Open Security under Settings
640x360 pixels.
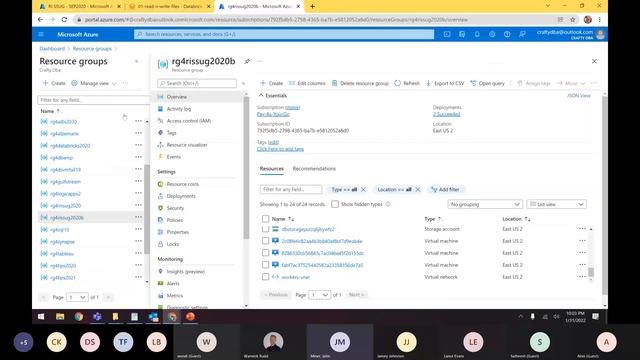point(175,208)
